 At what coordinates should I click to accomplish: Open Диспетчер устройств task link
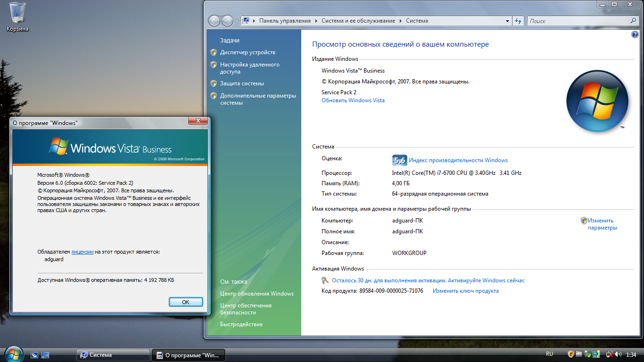click(x=248, y=52)
